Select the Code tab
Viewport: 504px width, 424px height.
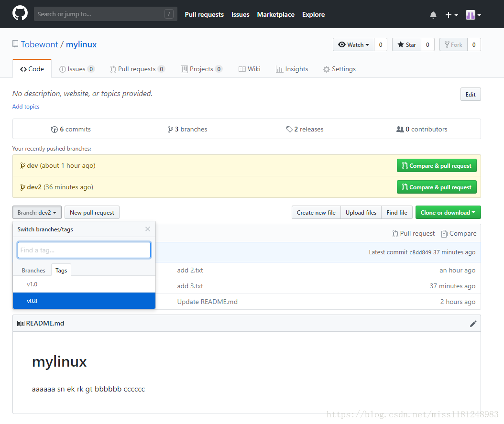click(32, 69)
